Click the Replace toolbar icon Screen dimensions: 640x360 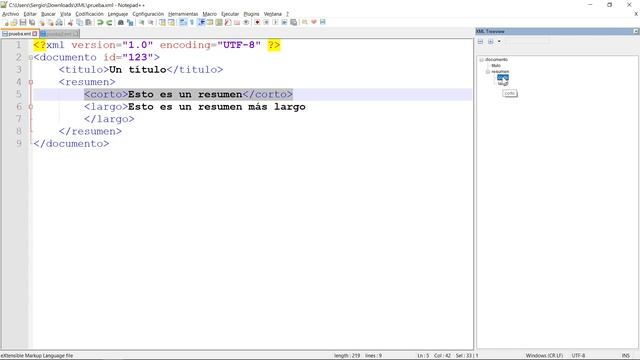130,22
